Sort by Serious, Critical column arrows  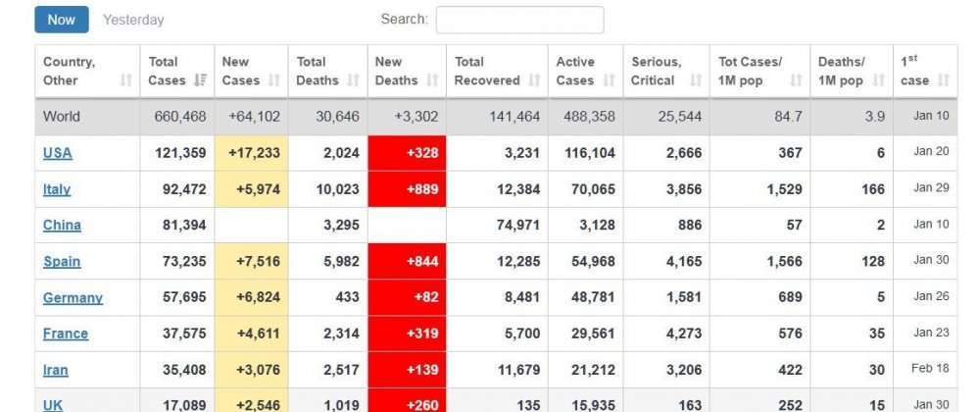695,80
